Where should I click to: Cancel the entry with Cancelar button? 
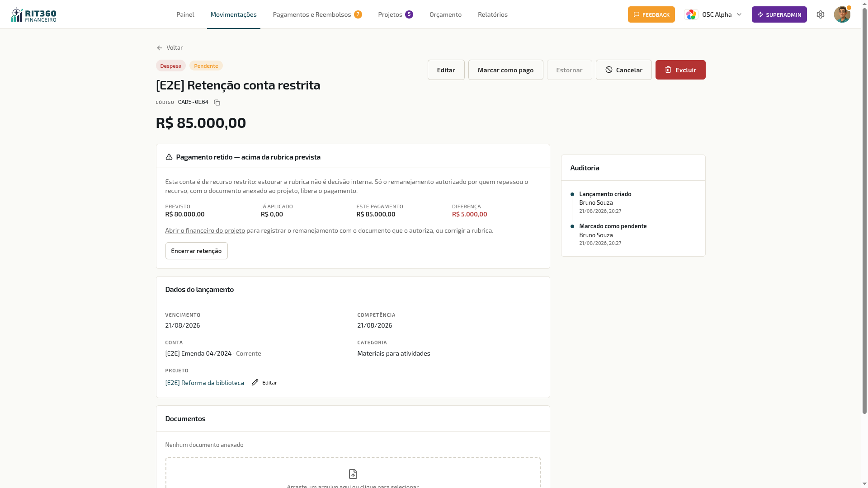(624, 70)
